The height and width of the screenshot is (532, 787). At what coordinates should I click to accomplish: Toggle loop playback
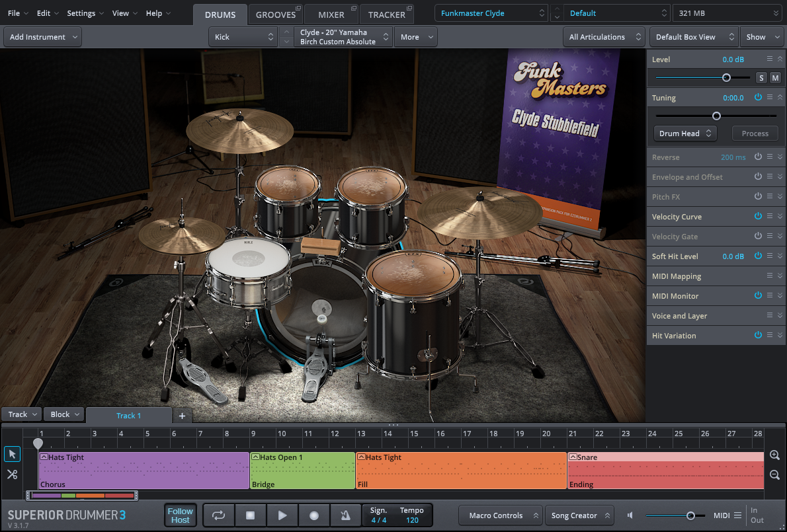[x=218, y=515]
